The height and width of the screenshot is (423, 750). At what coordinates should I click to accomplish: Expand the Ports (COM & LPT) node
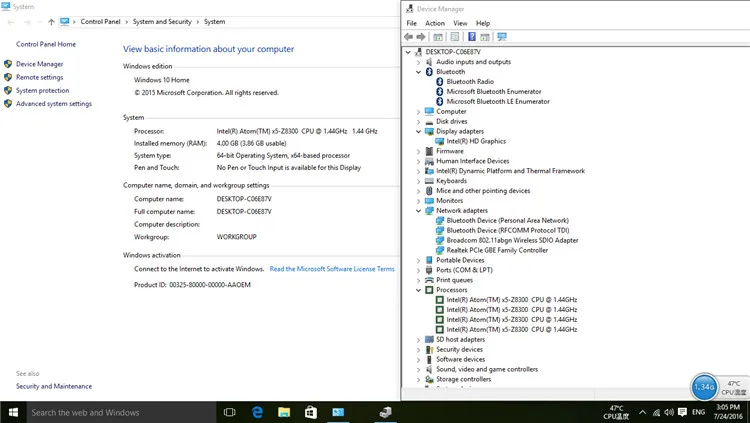(x=419, y=270)
